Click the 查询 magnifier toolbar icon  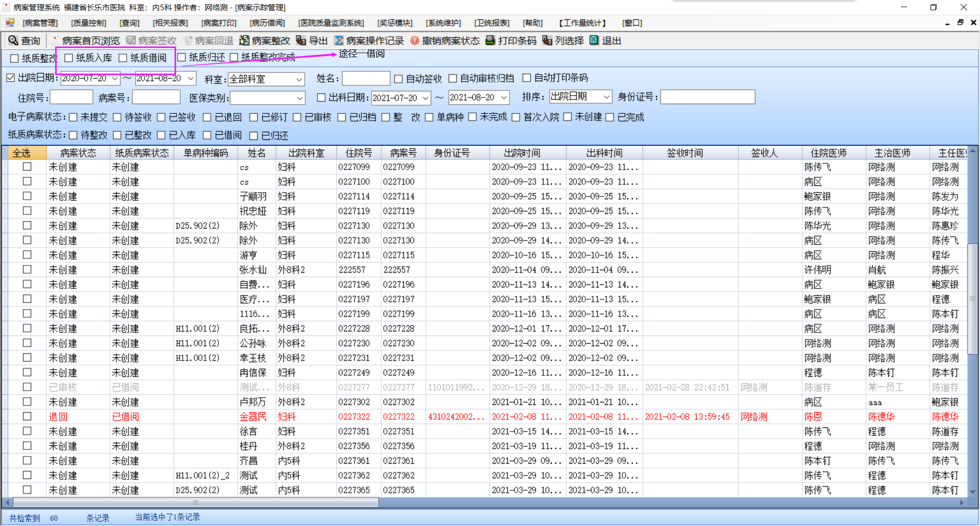pos(13,40)
